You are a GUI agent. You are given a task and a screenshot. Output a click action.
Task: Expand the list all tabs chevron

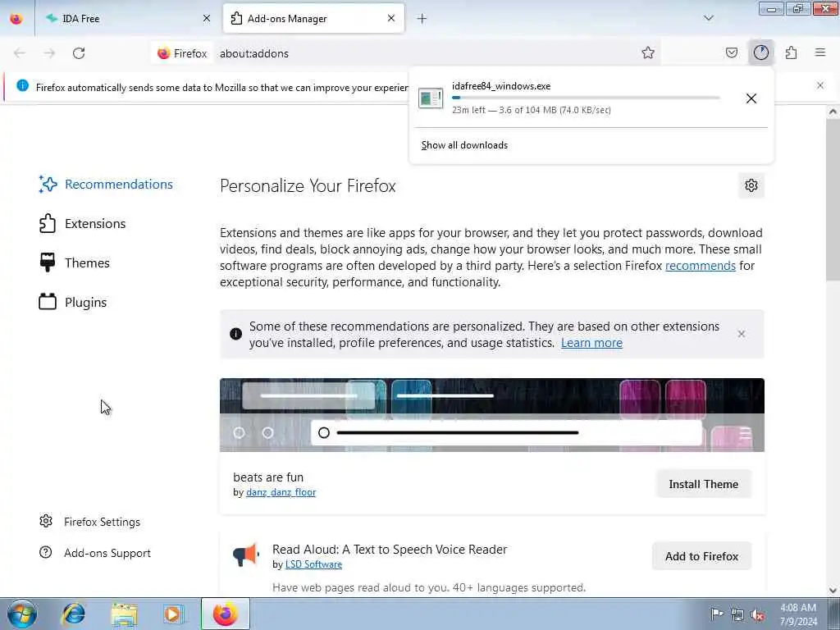coord(708,18)
